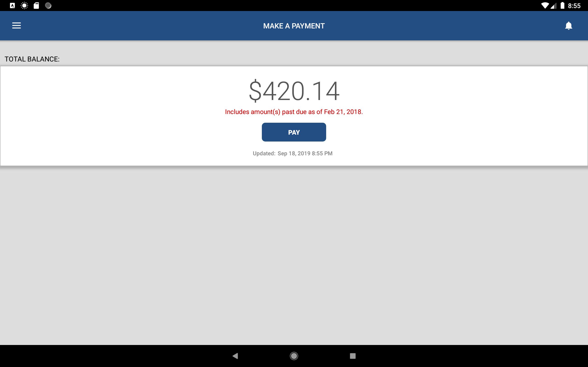
Task: Tap the Android back navigation button
Action: [235, 356]
